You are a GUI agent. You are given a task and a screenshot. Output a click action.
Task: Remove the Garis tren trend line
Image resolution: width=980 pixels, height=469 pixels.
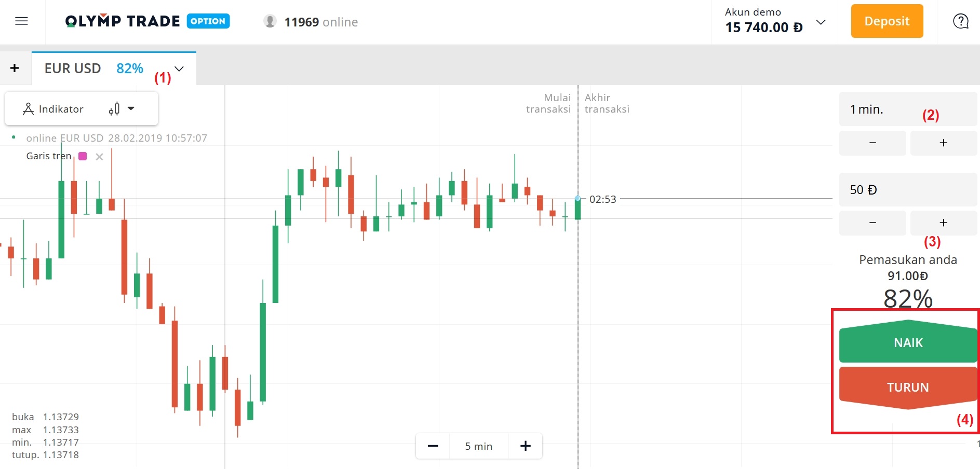tap(99, 156)
